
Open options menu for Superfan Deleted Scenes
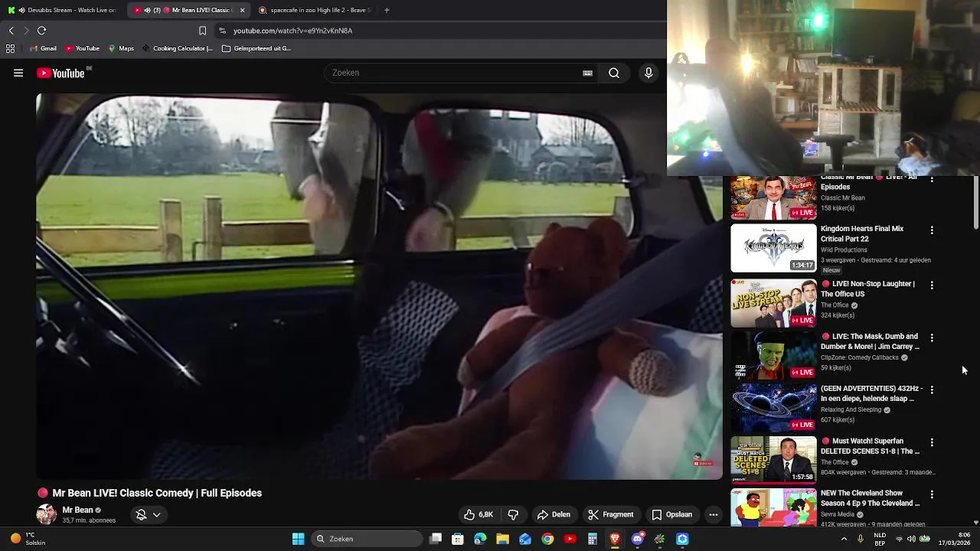(x=932, y=442)
